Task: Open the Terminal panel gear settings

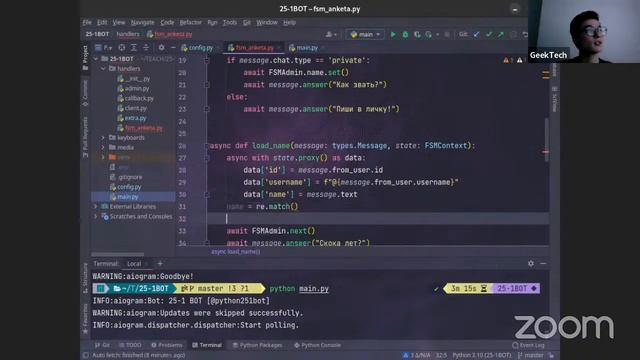Action: coord(531,264)
